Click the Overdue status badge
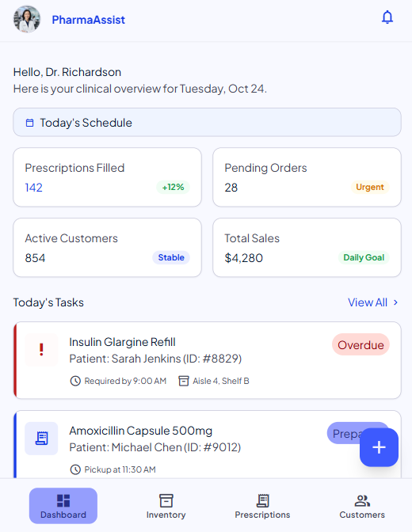The height and width of the screenshot is (532, 412). (x=360, y=344)
